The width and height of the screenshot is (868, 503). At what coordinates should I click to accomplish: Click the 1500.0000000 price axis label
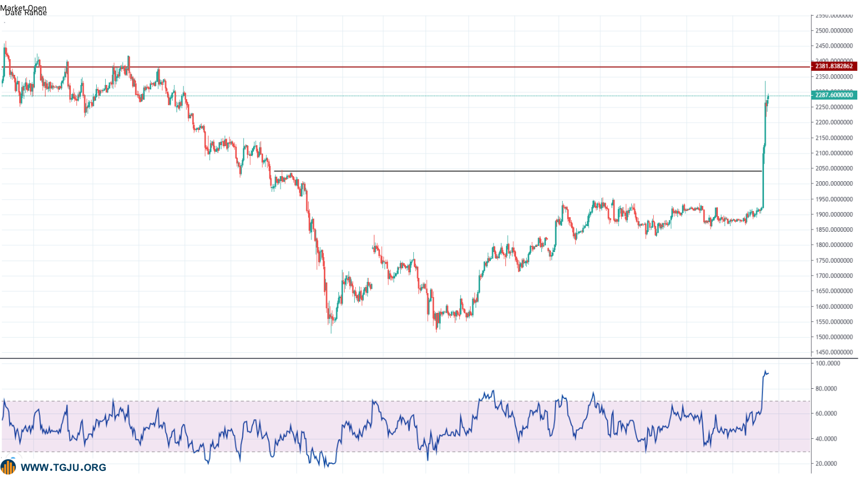pos(834,337)
